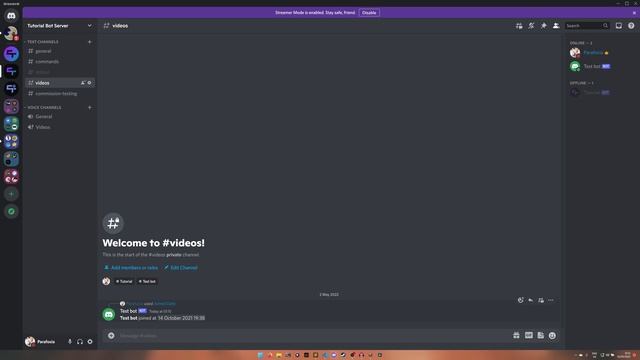
Task: Open Discord home direct messages icon
Action: coord(11,16)
